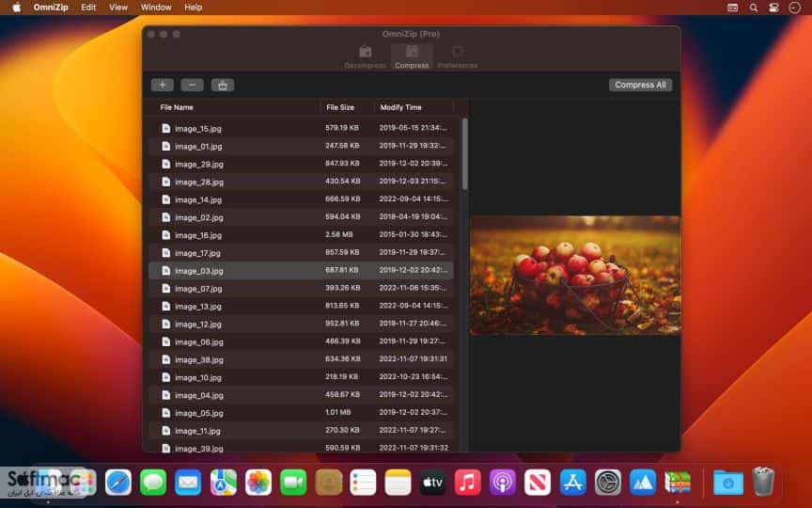Choose the image_17.jpg row
The image size is (812, 508).
(301, 253)
